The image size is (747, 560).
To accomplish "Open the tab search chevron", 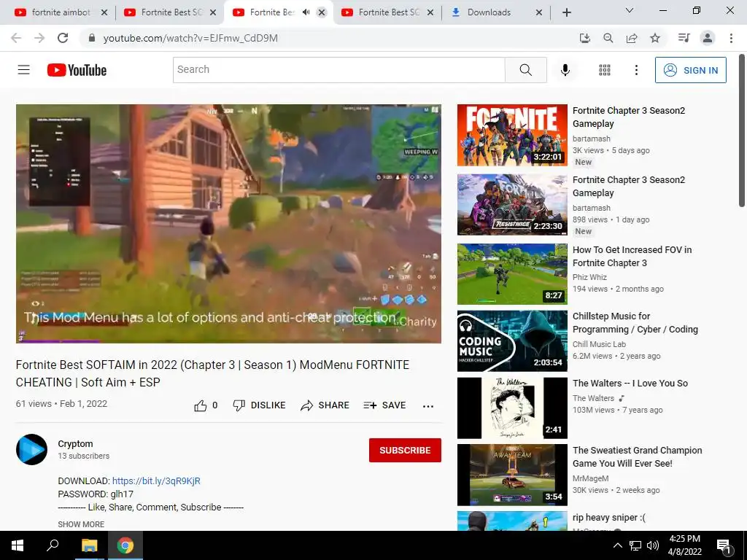I will coord(630,10).
